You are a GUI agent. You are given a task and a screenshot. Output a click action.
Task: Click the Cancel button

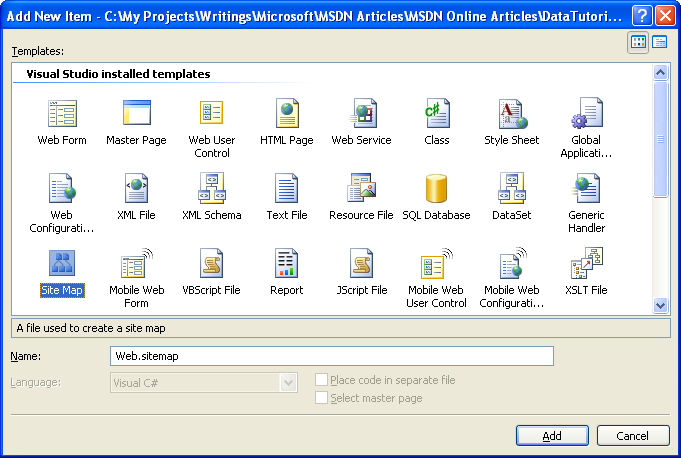(x=633, y=435)
